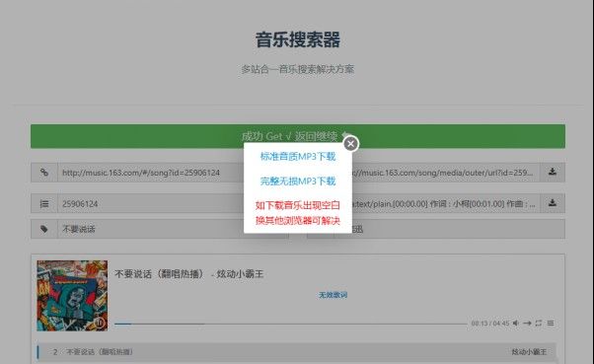The image size is (594, 364).
Task: Close the MP3 download popup
Action: (x=351, y=144)
